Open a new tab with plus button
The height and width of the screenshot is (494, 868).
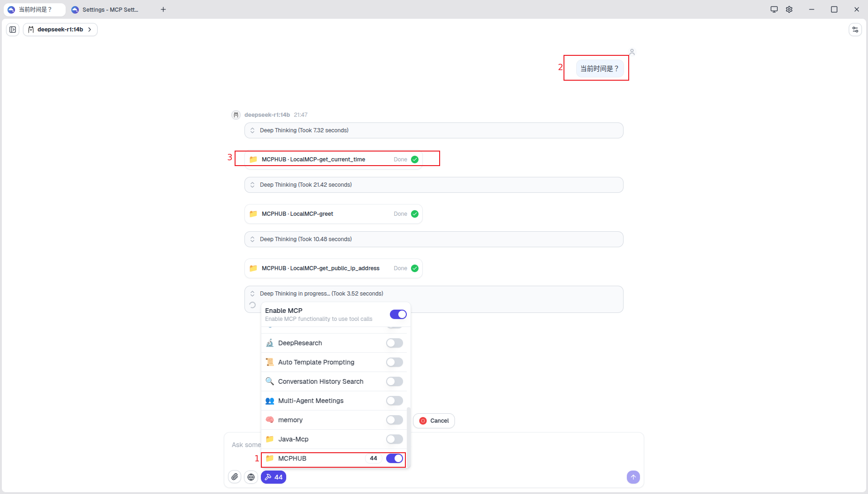(x=163, y=9)
